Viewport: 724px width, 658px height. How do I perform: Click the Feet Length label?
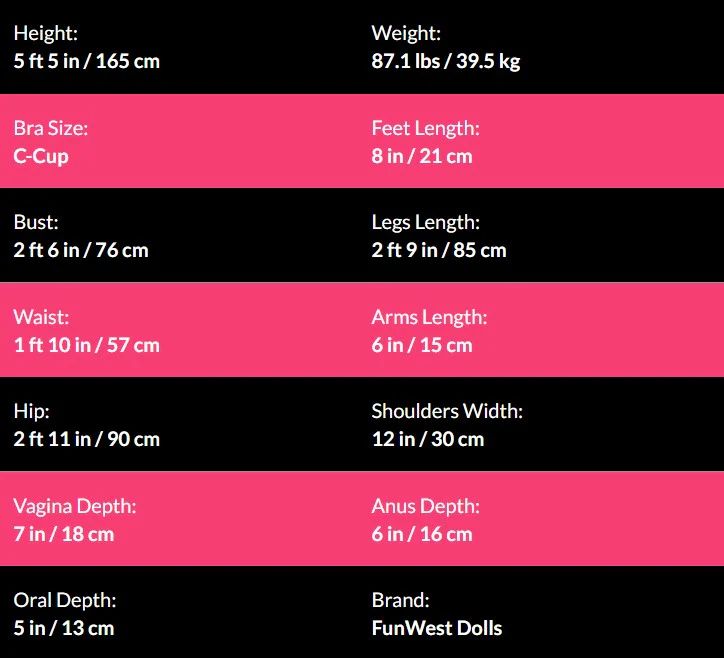(x=425, y=128)
